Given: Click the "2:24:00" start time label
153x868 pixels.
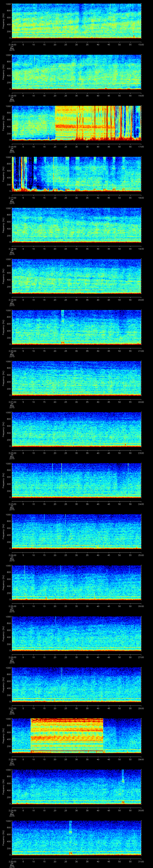Looking at the screenshot, I should (12, 555).
